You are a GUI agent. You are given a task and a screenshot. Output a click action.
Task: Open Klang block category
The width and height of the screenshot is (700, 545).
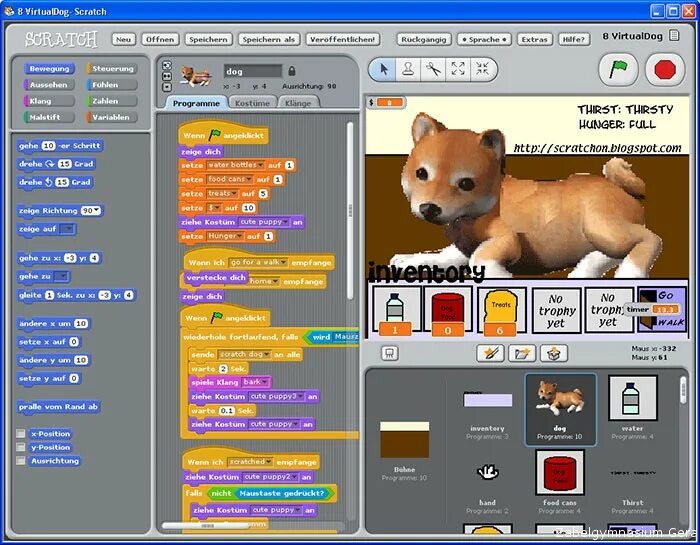(49, 101)
